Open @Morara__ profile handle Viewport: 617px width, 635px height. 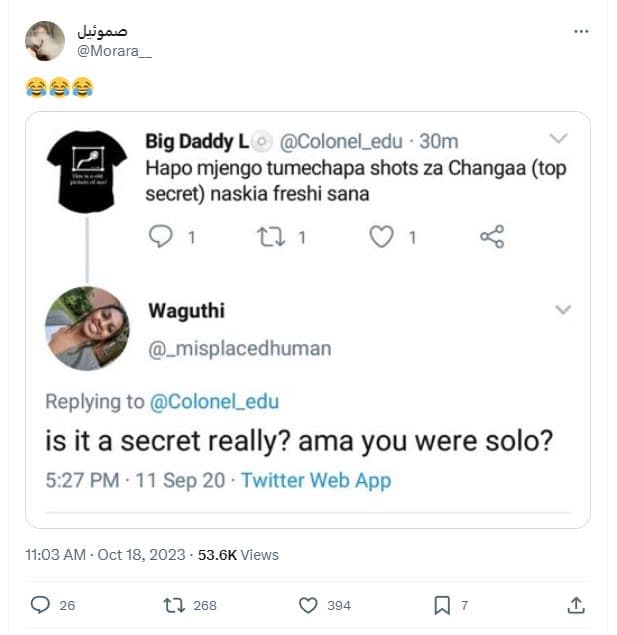[x=115, y=51]
